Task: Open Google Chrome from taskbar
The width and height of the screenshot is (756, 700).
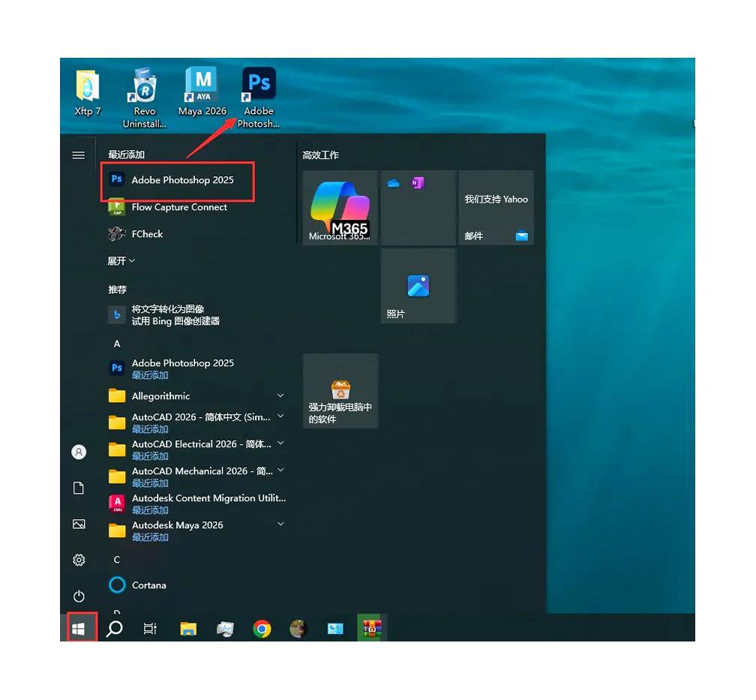Action: coord(262,629)
